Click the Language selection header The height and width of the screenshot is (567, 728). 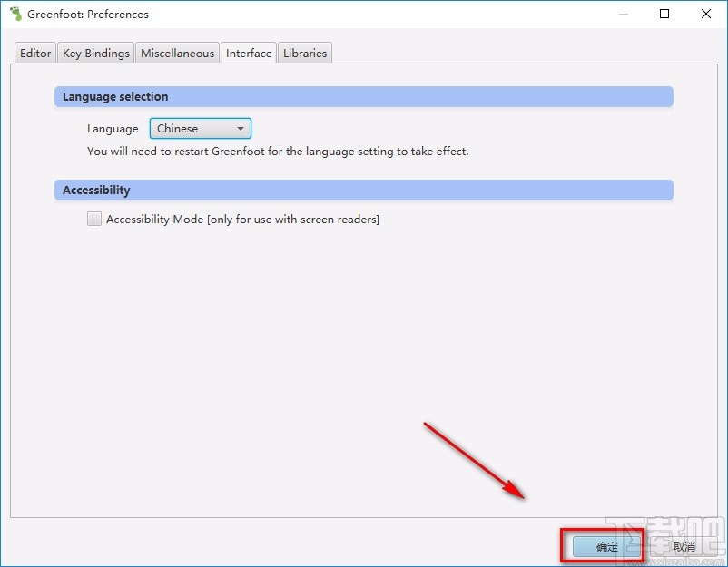pos(363,96)
